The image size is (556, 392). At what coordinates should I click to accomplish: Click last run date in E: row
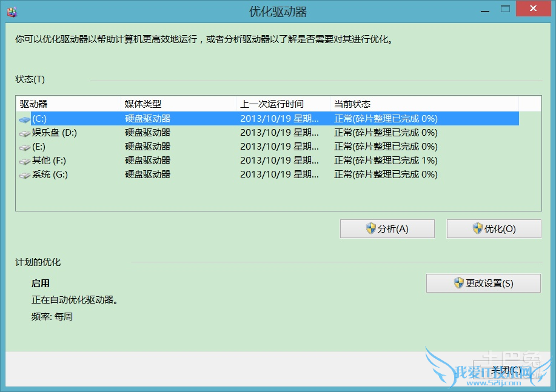coord(280,147)
